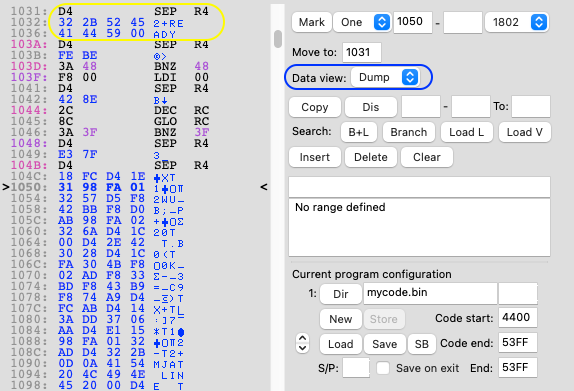Click the Dir button

340,294
